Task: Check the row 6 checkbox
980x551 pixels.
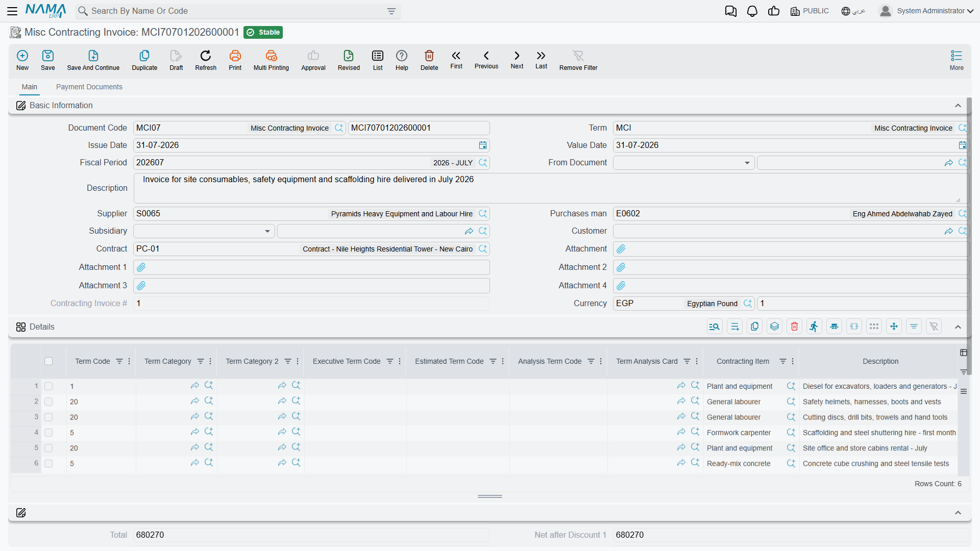Action: click(48, 463)
